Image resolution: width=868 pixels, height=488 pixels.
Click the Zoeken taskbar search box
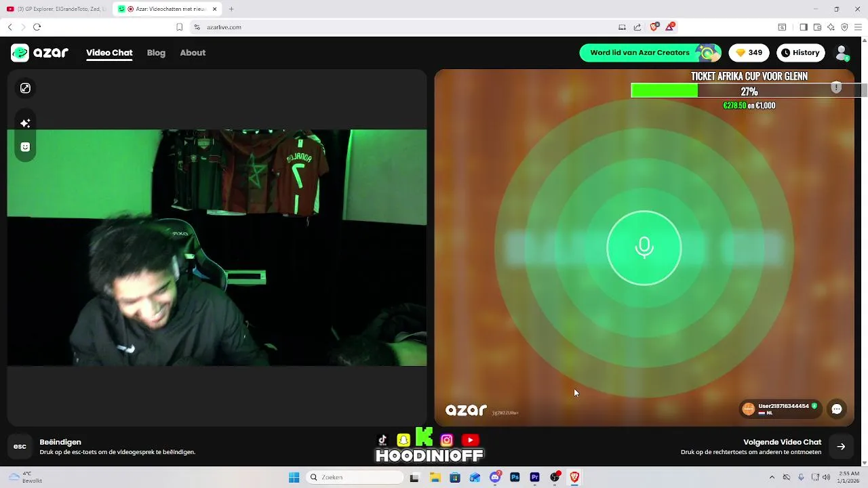(355, 477)
